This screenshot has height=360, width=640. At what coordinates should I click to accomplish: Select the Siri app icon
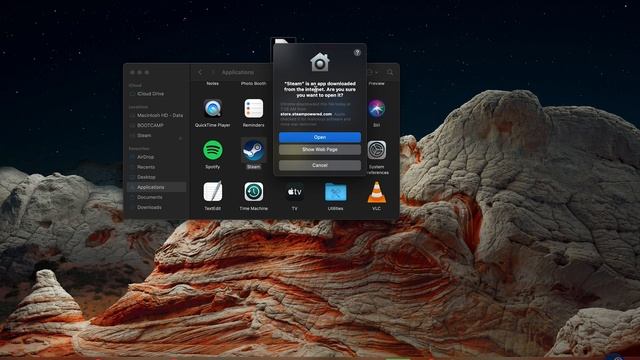coord(376,109)
